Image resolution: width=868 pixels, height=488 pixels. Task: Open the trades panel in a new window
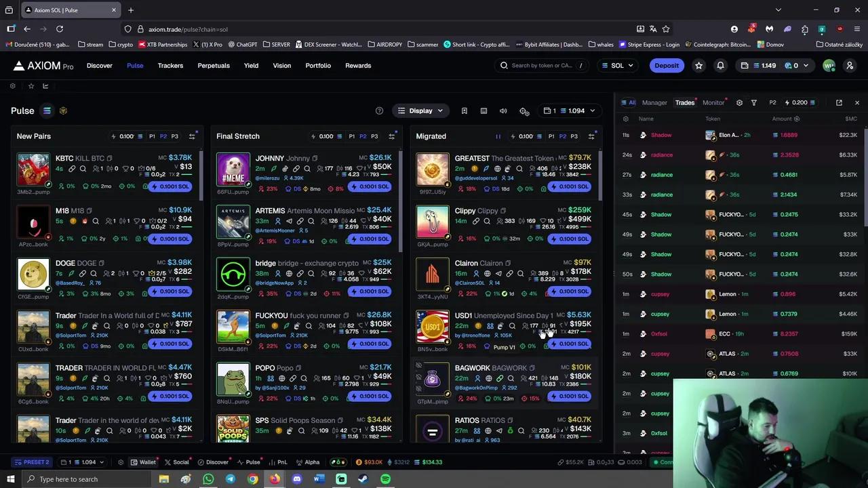pos(839,102)
